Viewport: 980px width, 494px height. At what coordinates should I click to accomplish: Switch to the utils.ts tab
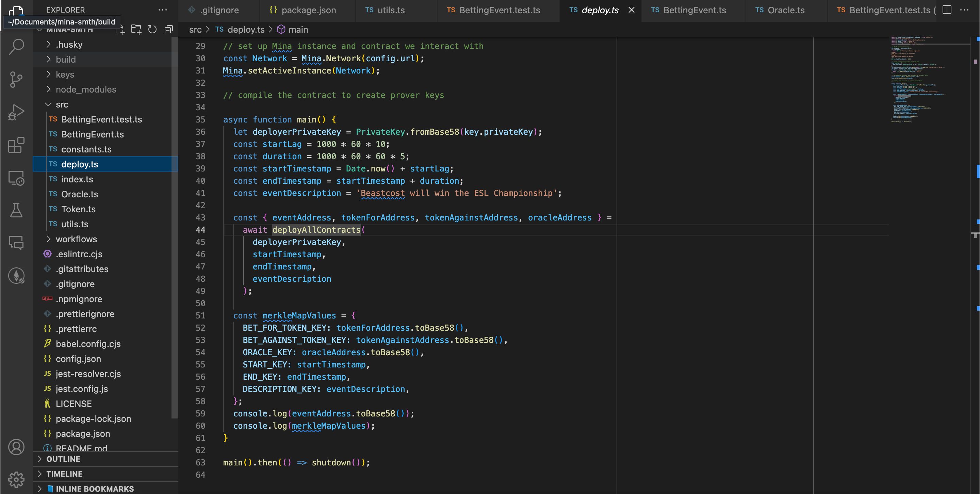click(396, 10)
